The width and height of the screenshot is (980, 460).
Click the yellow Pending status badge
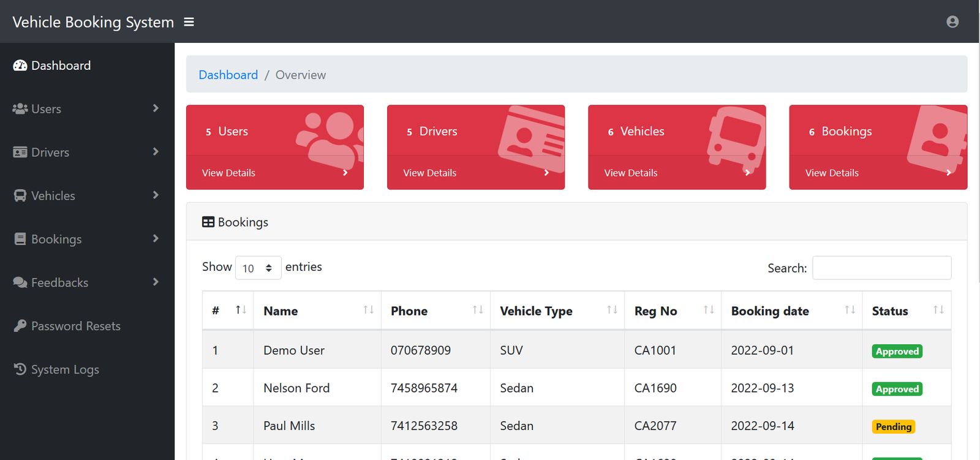(893, 427)
